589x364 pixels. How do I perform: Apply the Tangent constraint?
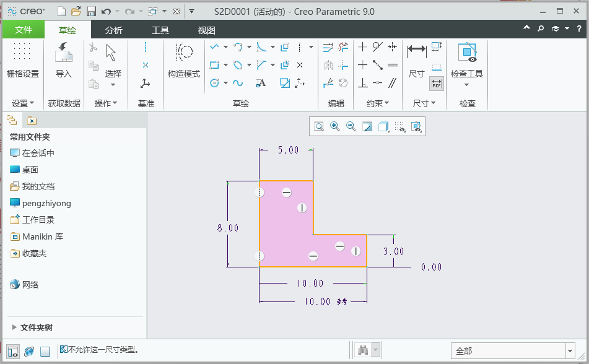click(378, 47)
